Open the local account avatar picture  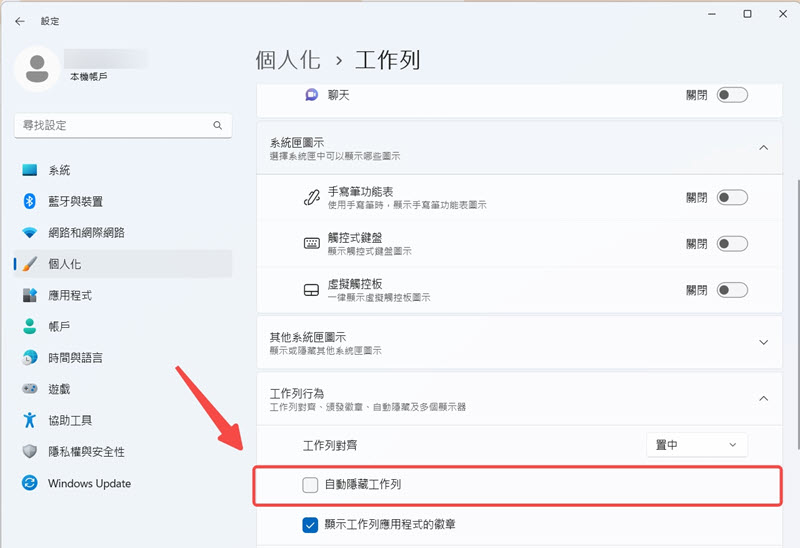pyautogui.click(x=37, y=69)
